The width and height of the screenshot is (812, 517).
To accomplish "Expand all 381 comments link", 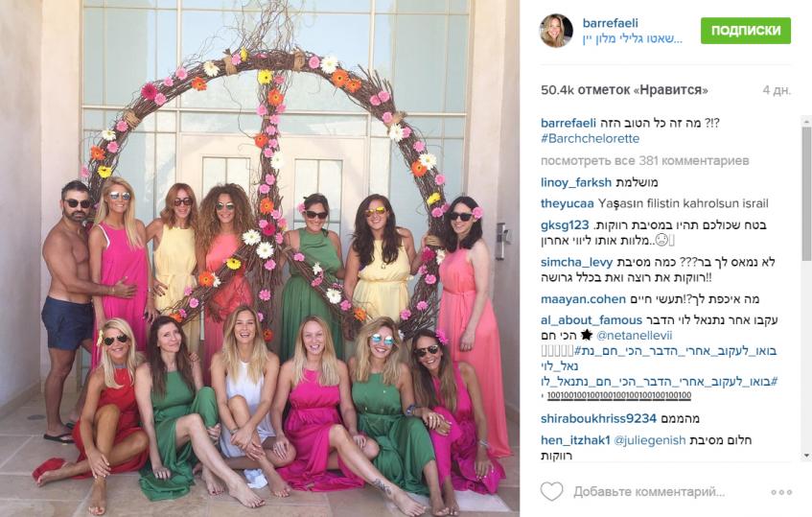I will click(x=645, y=160).
